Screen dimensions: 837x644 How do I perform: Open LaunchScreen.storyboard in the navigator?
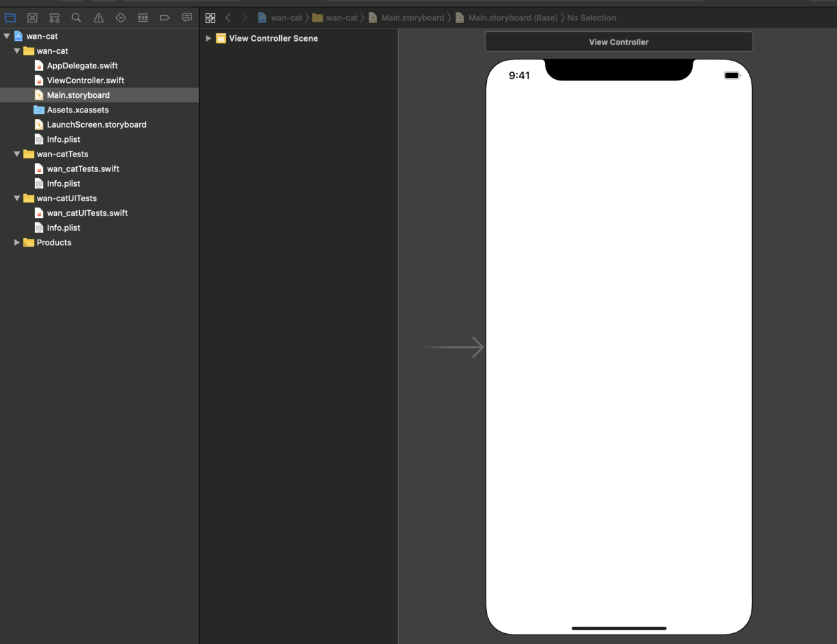(x=96, y=125)
